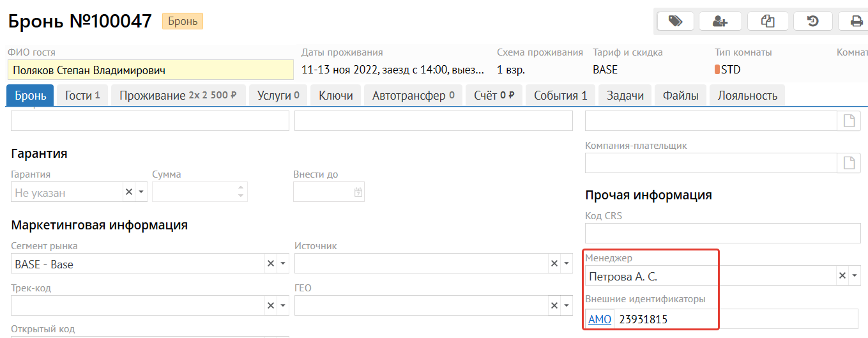Click the document icon above Компания-плательщик label
868x338 pixels.
[848, 121]
